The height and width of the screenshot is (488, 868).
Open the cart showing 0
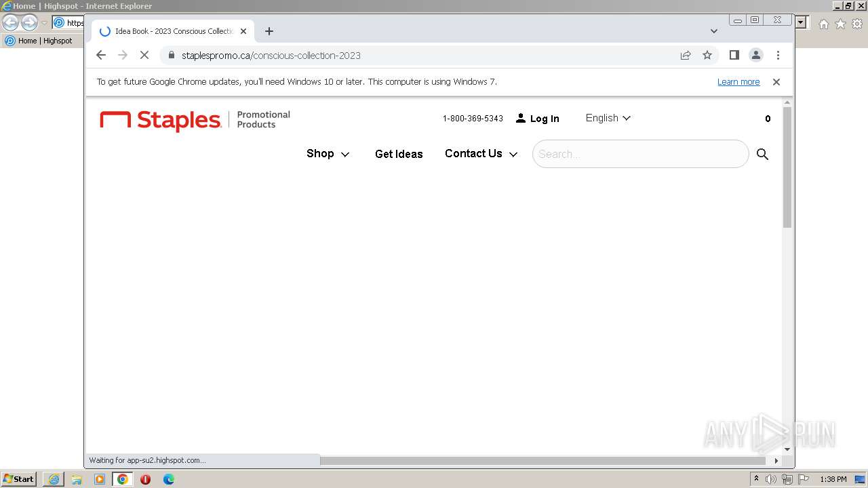(x=768, y=119)
